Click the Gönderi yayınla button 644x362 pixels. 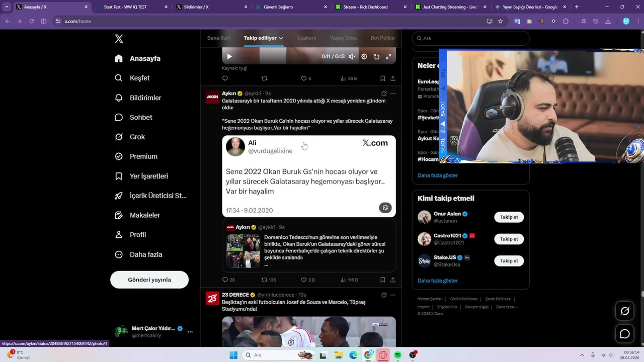click(x=149, y=280)
